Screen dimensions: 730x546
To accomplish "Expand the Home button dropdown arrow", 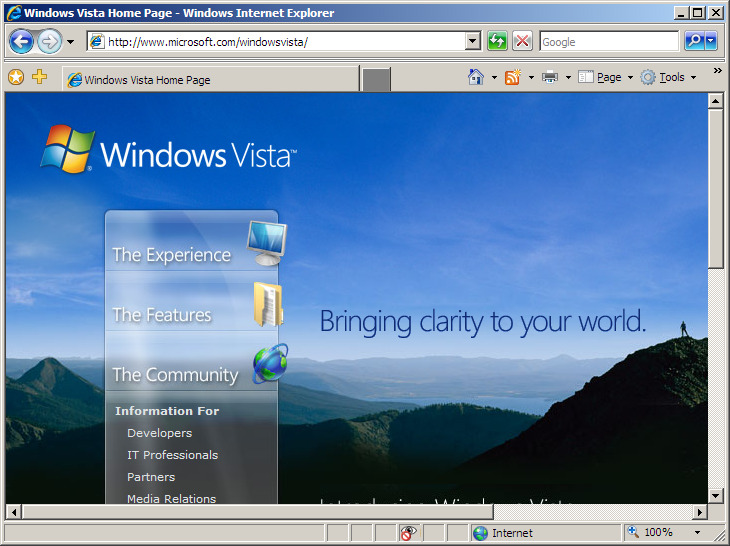I will point(494,77).
